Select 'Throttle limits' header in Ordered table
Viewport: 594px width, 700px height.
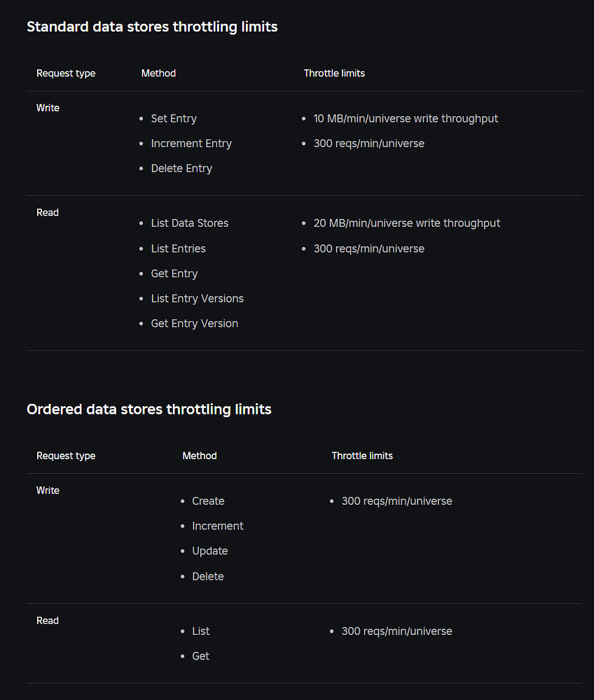pyautogui.click(x=362, y=456)
